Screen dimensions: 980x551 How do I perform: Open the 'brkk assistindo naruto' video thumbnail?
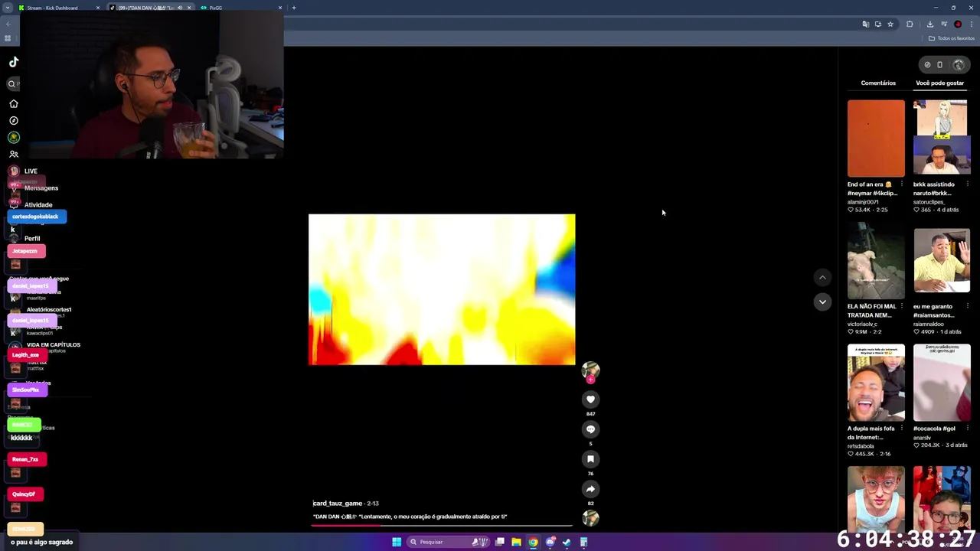[942, 138]
